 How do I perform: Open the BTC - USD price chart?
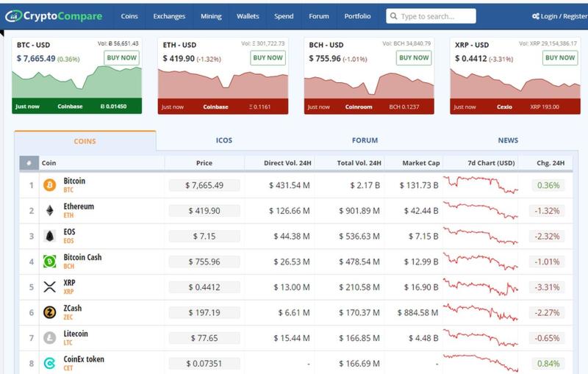click(77, 82)
